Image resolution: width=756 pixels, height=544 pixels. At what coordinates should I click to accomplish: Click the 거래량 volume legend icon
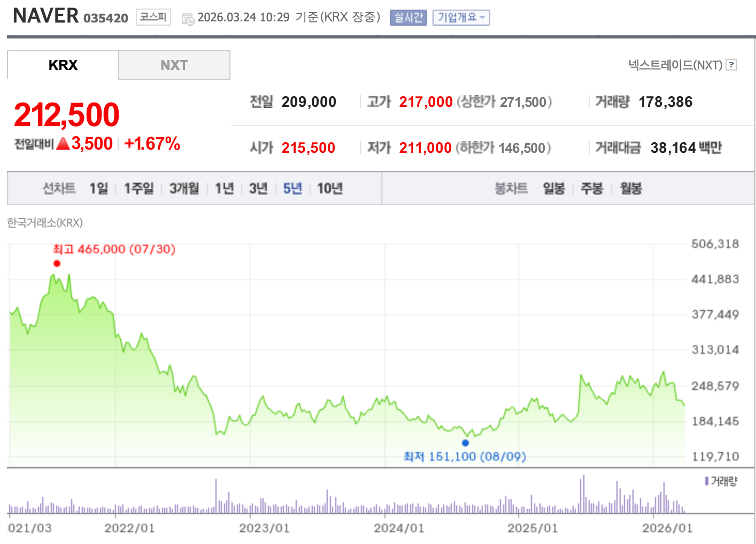click(x=707, y=481)
